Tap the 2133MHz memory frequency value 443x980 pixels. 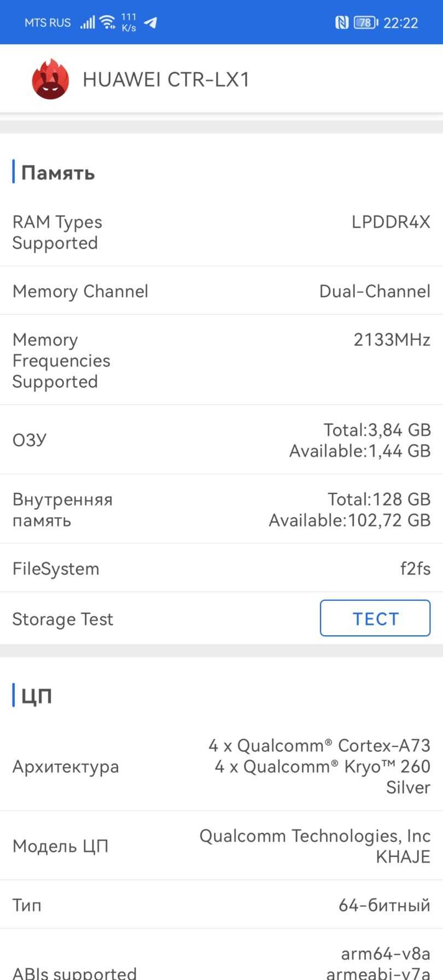pyautogui.click(x=392, y=340)
